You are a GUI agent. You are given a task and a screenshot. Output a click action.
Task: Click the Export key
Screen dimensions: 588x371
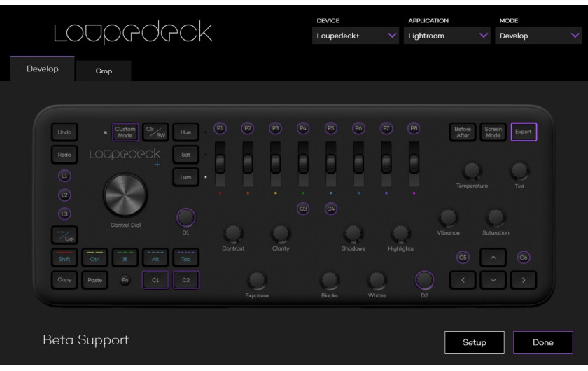(x=524, y=132)
